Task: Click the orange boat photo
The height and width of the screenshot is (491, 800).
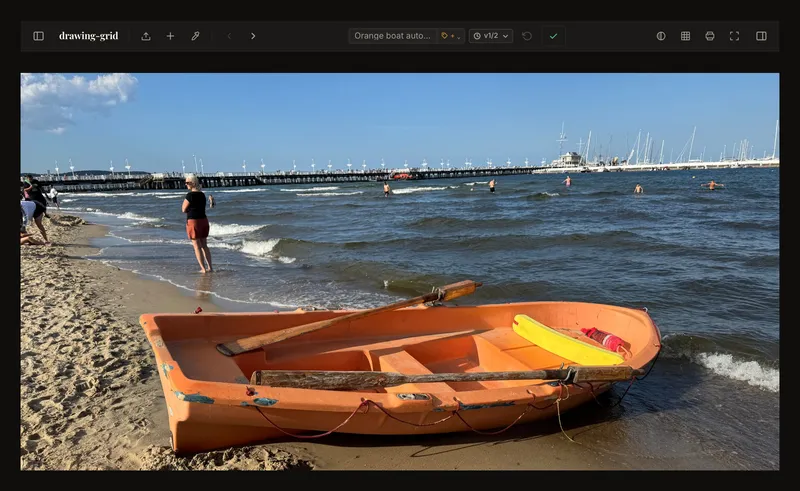Action: 400,272
